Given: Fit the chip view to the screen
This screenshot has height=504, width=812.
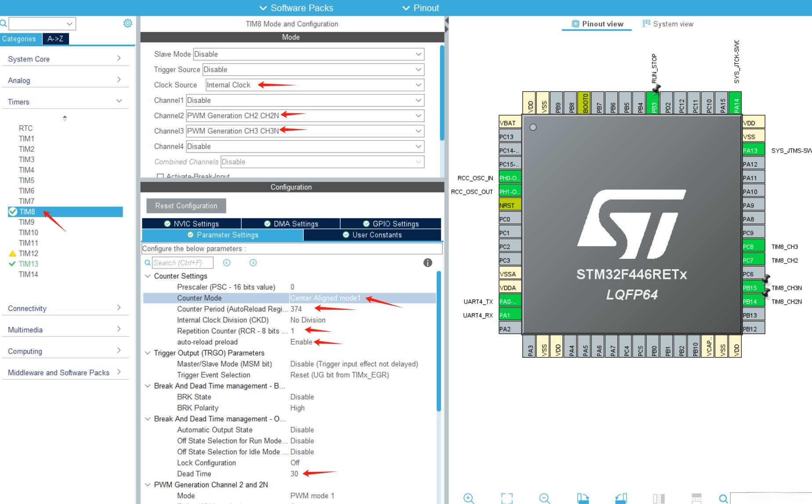Looking at the screenshot, I should pyautogui.click(x=506, y=498).
